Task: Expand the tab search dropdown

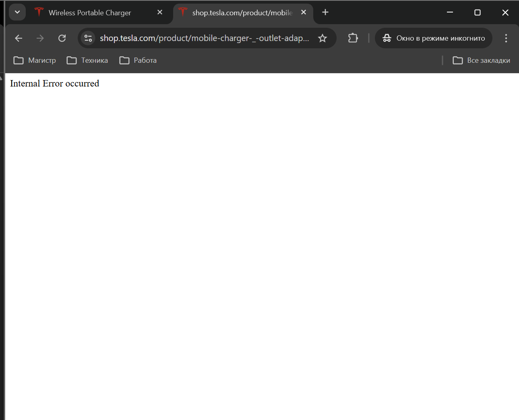Action: click(17, 12)
